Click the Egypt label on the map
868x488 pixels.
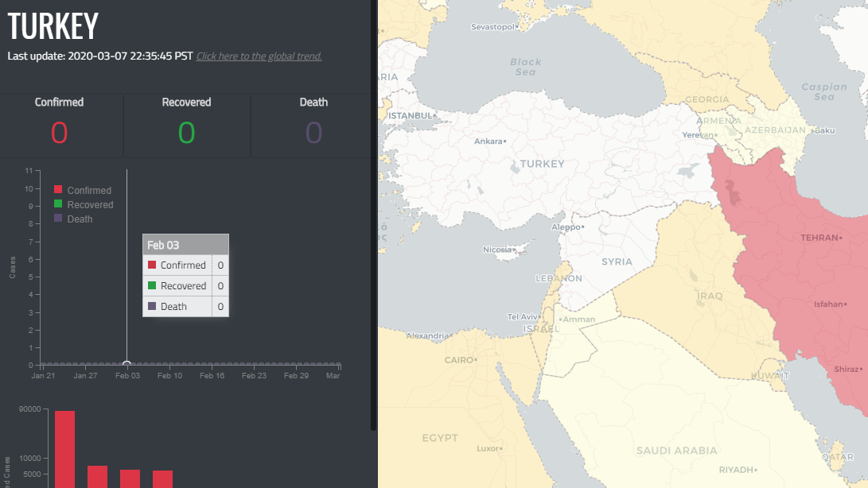[x=439, y=438]
